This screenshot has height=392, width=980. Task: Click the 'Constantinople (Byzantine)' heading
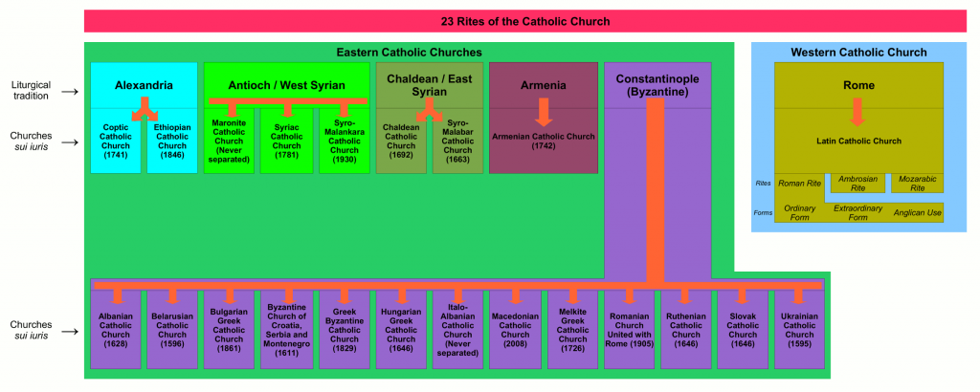pos(657,85)
